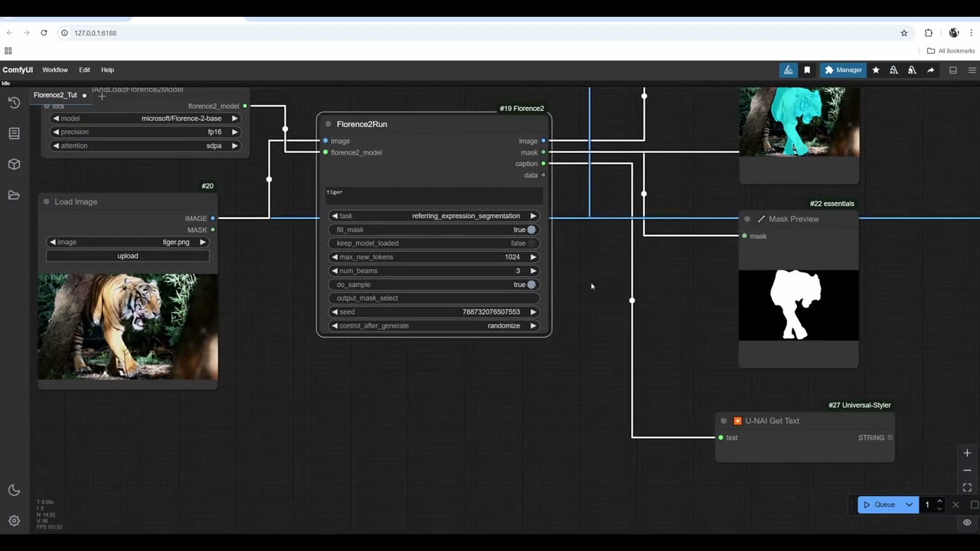The height and width of the screenshot is (551, 980).
Task: Fit the view with frame icon
Action: pyautogui.click(x=967, y=487)
